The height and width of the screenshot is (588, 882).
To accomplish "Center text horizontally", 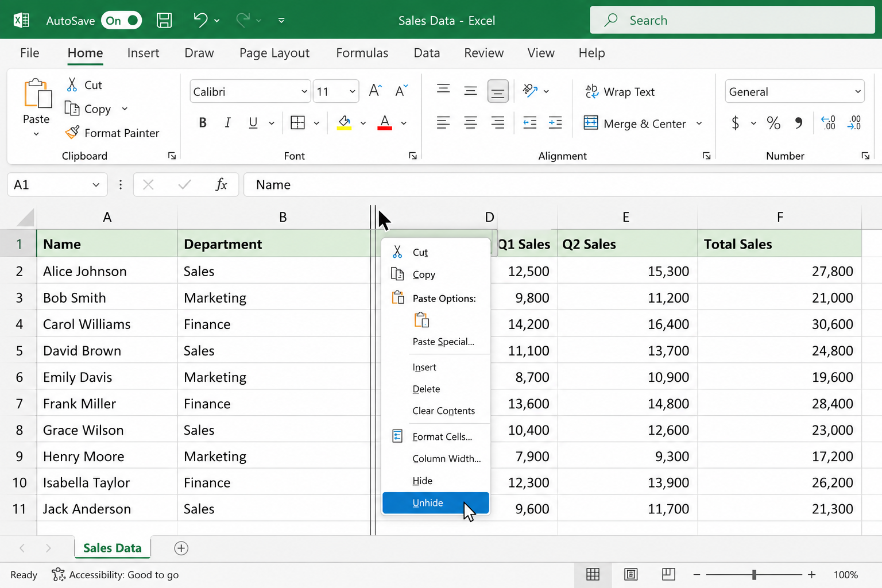I will pos(470,122).
